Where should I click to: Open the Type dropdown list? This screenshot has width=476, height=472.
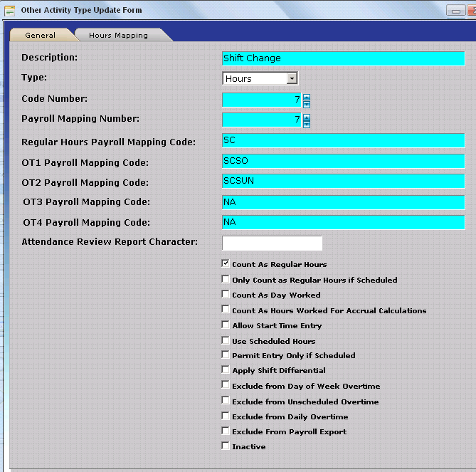pyautogui.click(x=292, y=79)
